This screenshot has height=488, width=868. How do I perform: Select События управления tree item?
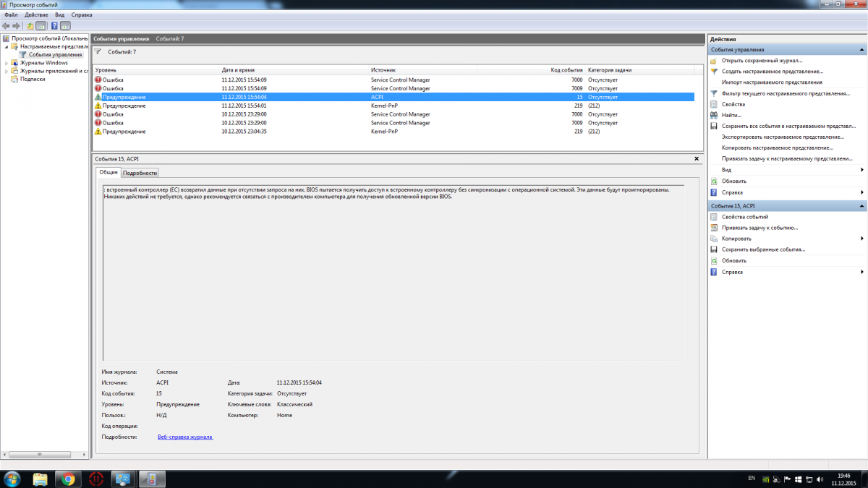(x=55, y=54)
